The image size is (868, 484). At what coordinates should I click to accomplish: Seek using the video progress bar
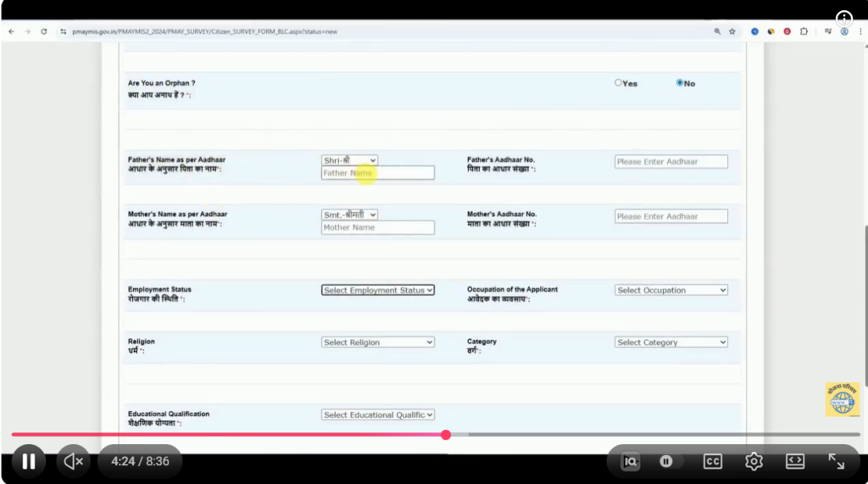[593, 435]
